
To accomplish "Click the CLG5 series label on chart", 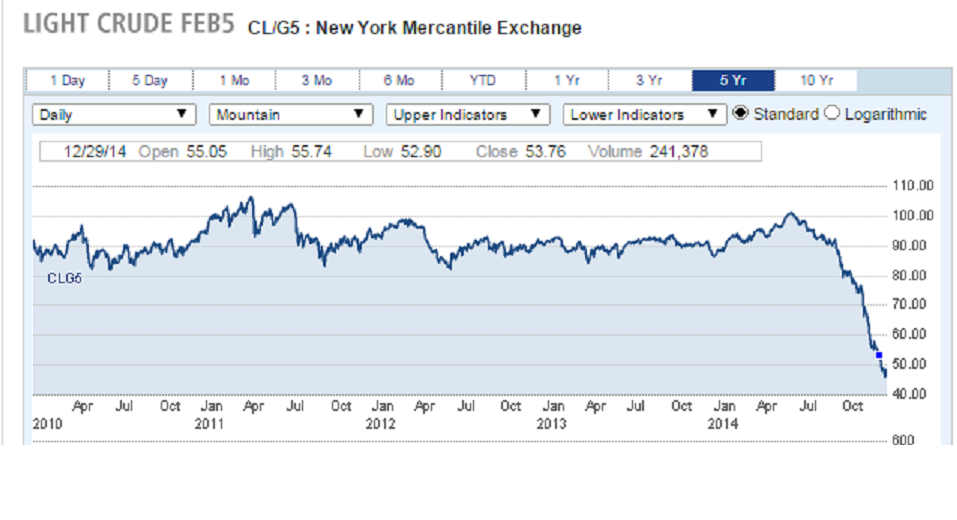I will tap(65, 278).
